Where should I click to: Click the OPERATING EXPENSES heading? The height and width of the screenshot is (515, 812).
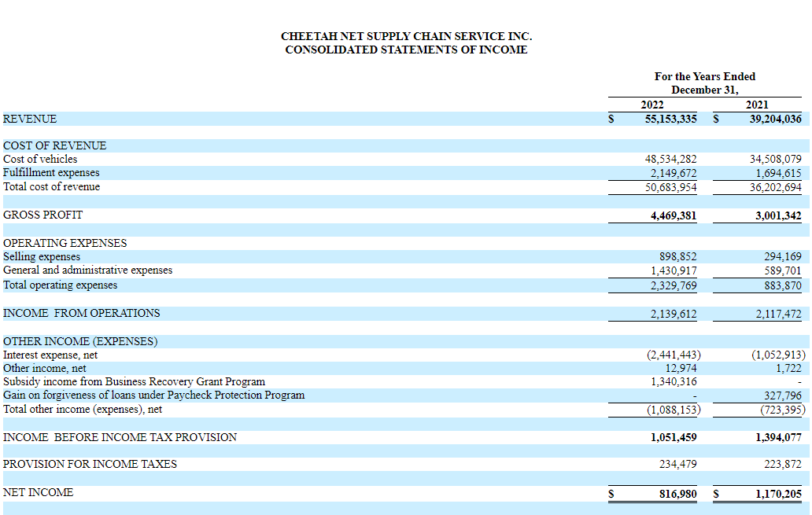tap(65, 243)
